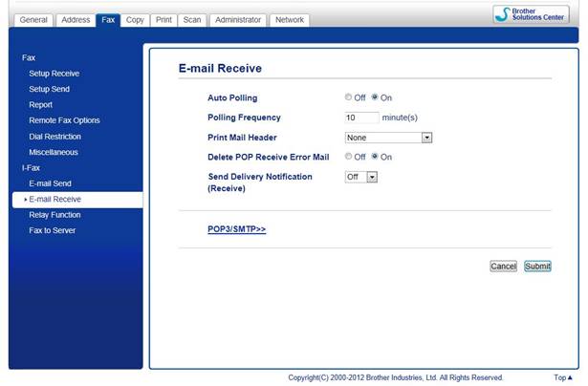This screenshot has height=386, width=588.
Task: Follow the POP3/SMTP>> link
Action: click(236, 230)
